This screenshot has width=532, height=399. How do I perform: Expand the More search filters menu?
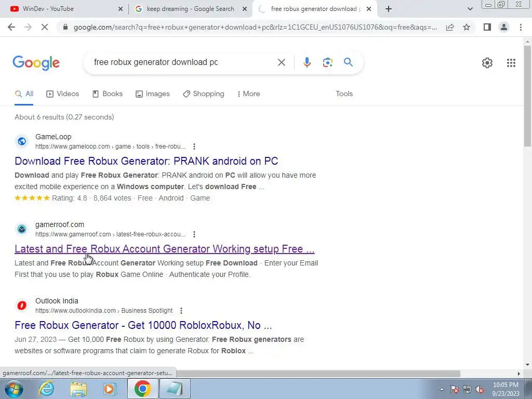pos(249,94)
